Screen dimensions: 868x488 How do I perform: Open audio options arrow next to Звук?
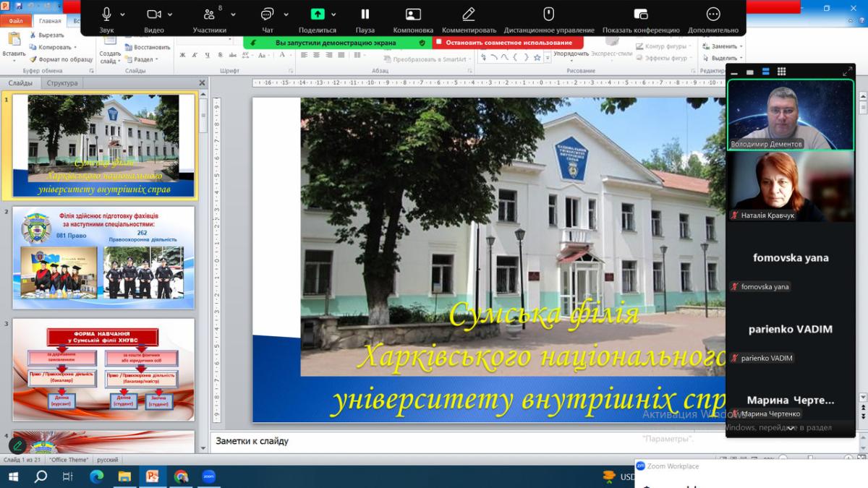(123, 14)
